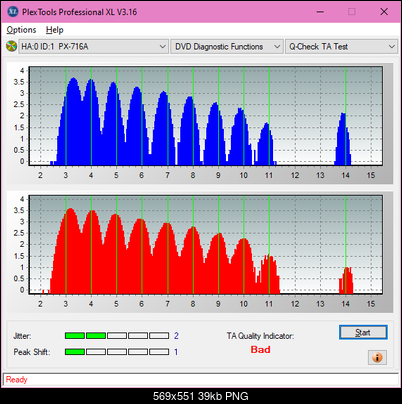Click the Jitter value 2
Viewport: 402px width, 404px height.
tap(176, 336)
